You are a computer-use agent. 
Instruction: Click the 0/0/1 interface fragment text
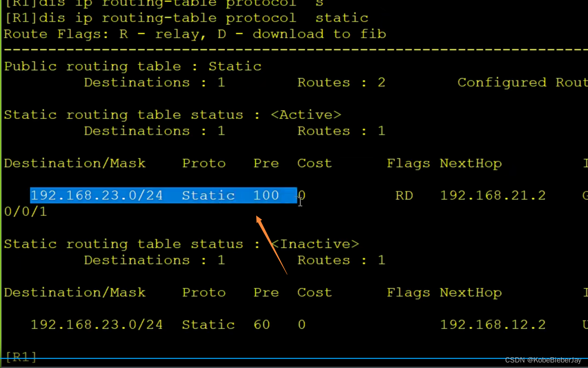tap(25, 212)
